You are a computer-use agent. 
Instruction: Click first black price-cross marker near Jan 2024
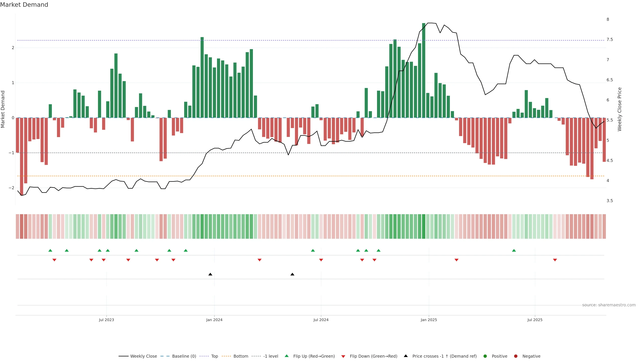[210, 274]
